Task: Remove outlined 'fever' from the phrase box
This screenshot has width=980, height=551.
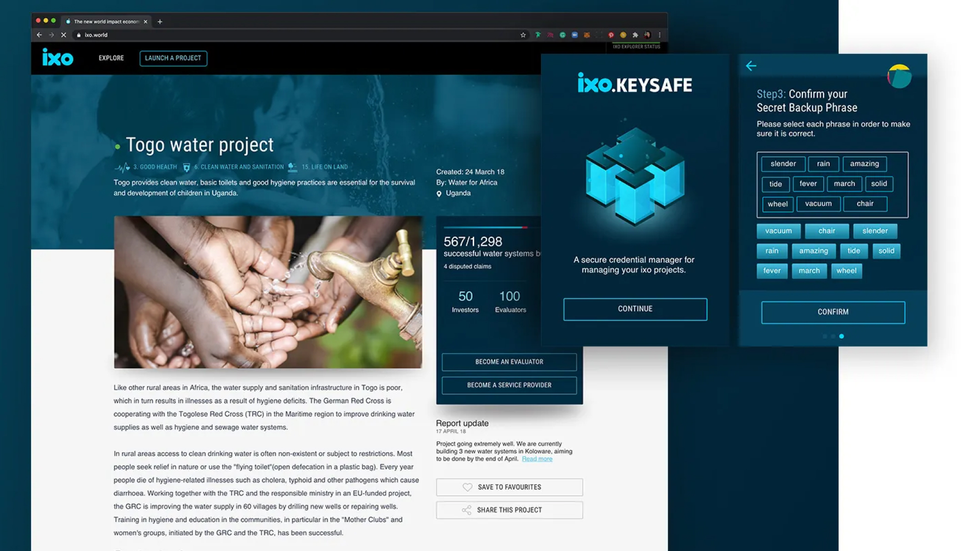Action: click(x=808, y=184)
